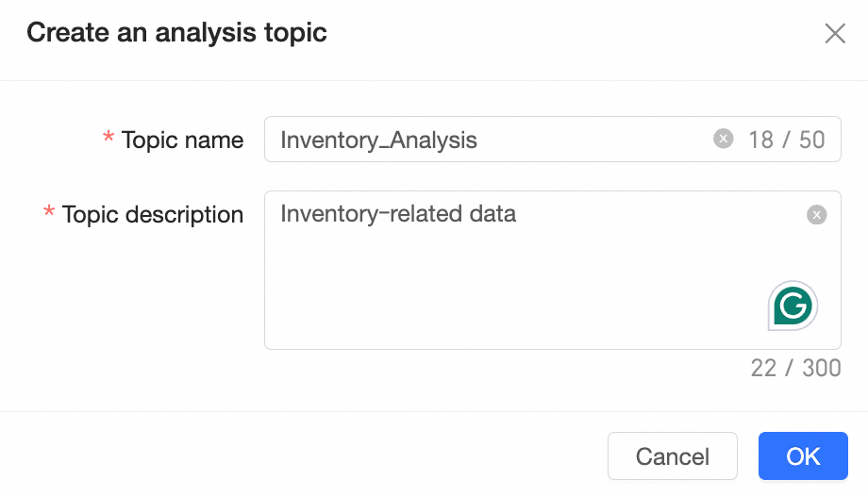Click the Create an analysis topic title
The image size is (868, 496).
pyautogui.click(x=176, y=33)
